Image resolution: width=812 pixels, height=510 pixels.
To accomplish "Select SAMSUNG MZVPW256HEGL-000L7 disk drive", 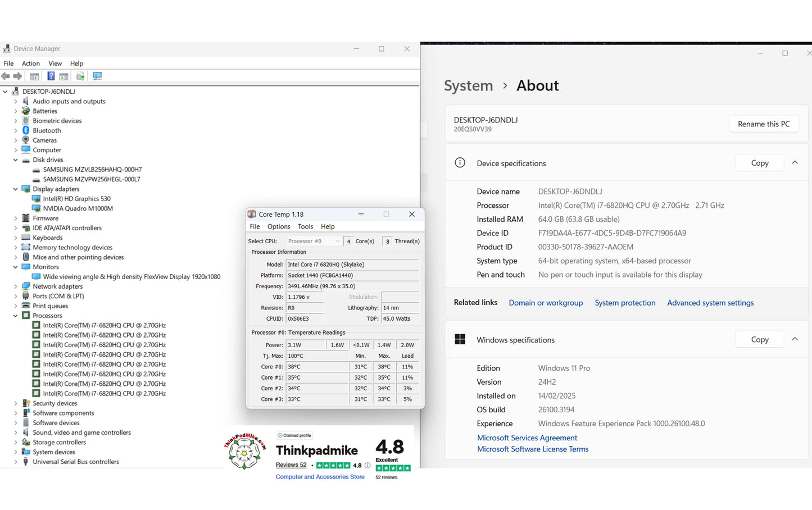I will click(92, 179).
